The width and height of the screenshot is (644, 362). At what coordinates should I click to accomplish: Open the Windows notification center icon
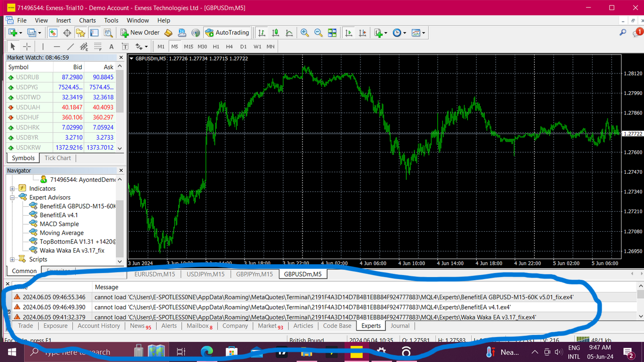(629, 352)
